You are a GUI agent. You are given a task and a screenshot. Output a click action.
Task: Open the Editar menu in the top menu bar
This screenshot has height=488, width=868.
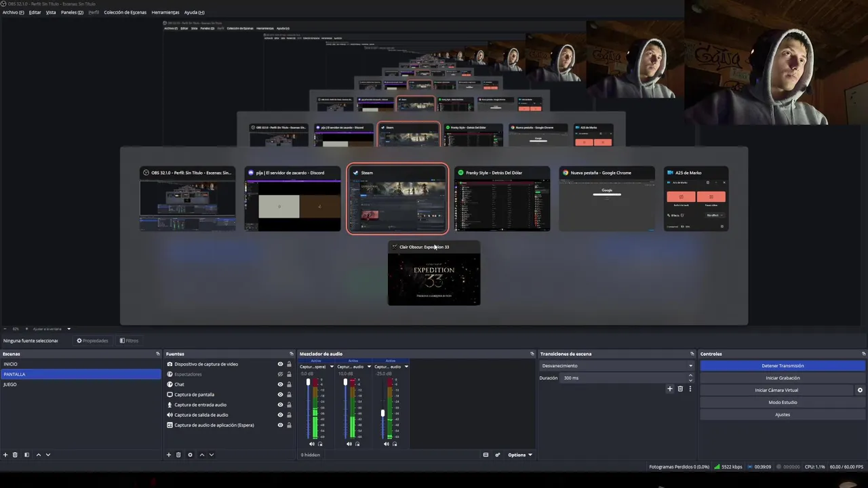(35, 12)
